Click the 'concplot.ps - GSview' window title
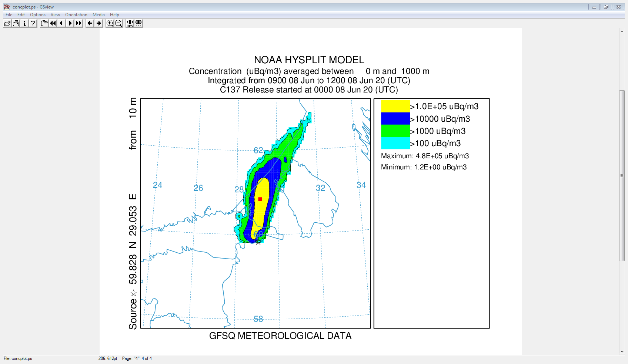 coord(33,7)
